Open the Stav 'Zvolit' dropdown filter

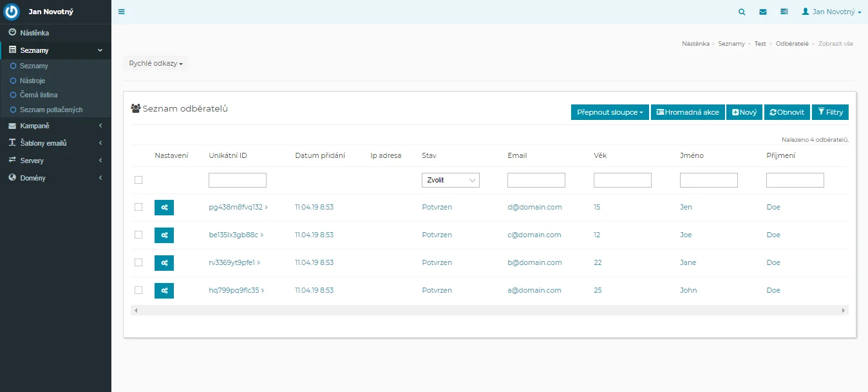tap(451, 181)
